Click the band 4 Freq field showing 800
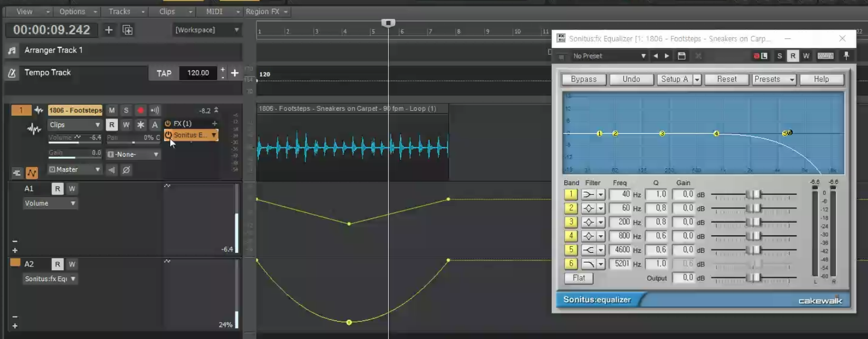868x339 pixels. point(620,236)
